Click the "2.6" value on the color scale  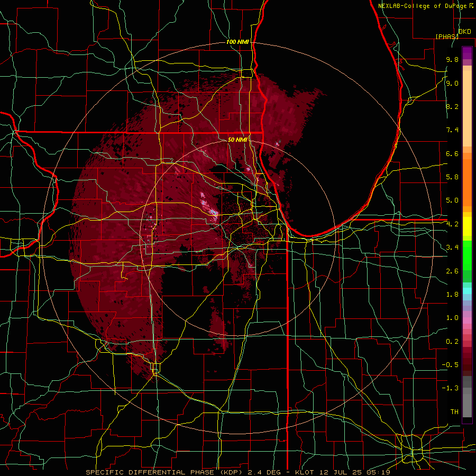point(452,271)
